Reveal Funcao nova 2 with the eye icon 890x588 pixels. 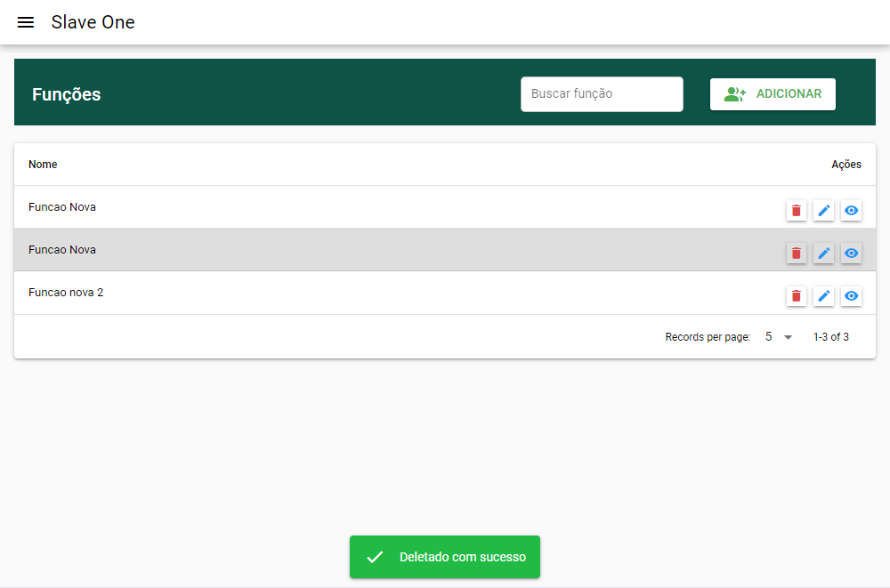coord(851,296)
